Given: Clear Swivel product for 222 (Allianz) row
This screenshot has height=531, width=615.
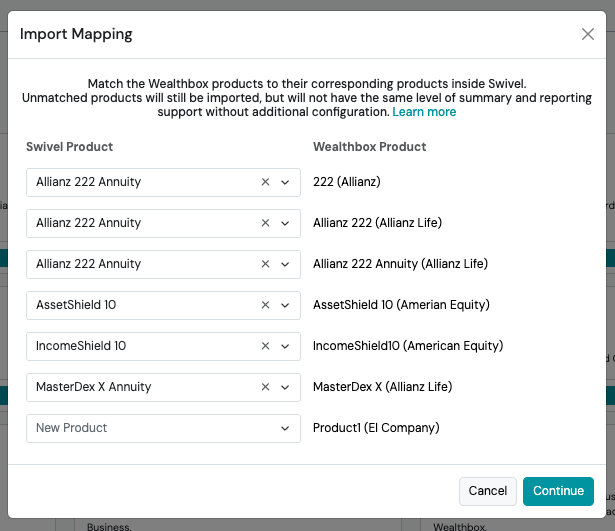Looking at the screenshot, I should pyautogui.click(x=266, y=182).
